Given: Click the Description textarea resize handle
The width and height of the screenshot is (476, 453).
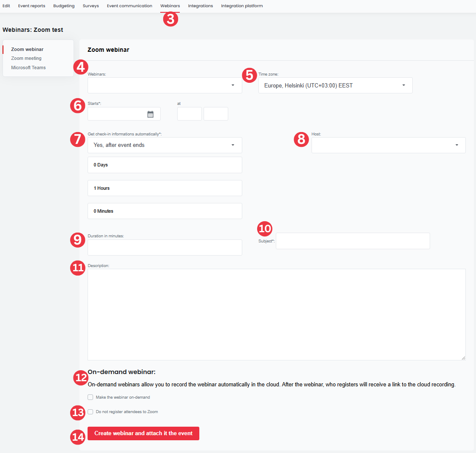Looking at the screenshot, I should [463, 358].
